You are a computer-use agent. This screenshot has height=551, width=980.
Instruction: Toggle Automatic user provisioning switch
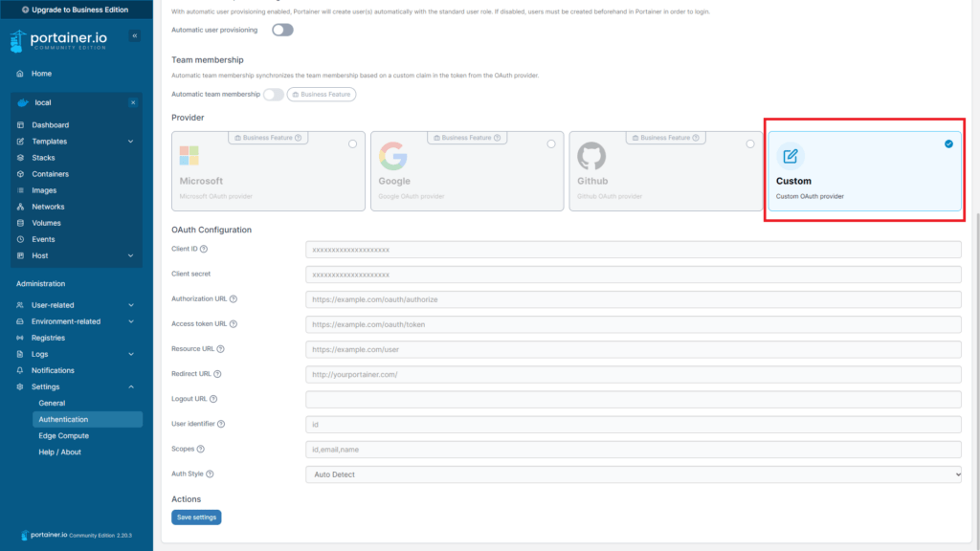[282, 30]
